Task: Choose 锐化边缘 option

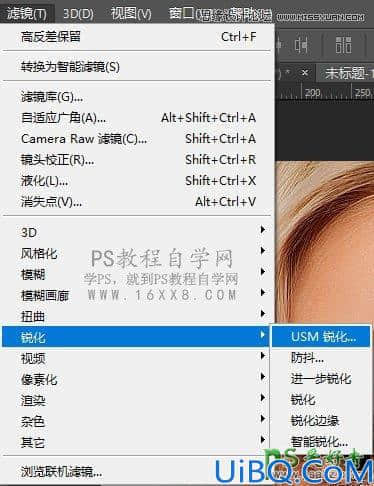Action: (321, 421)
